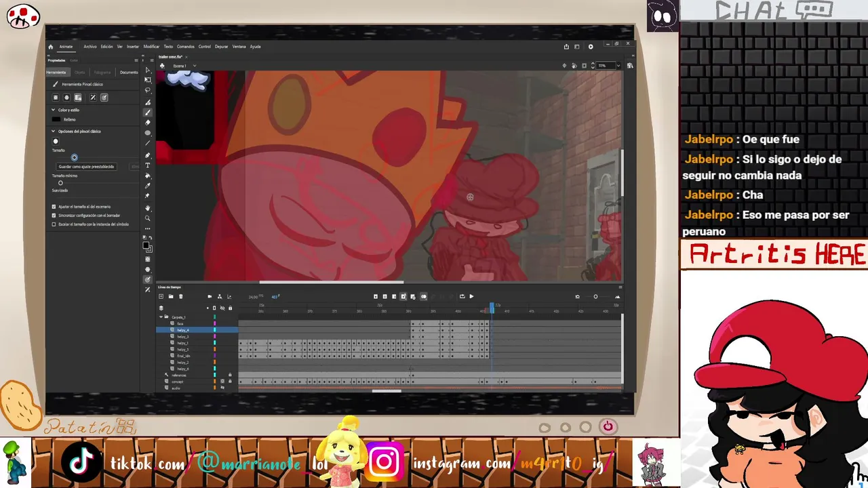Viewport: 868px width, 488px height.
Task: Select the Free Transform tool
Action: 148,80
